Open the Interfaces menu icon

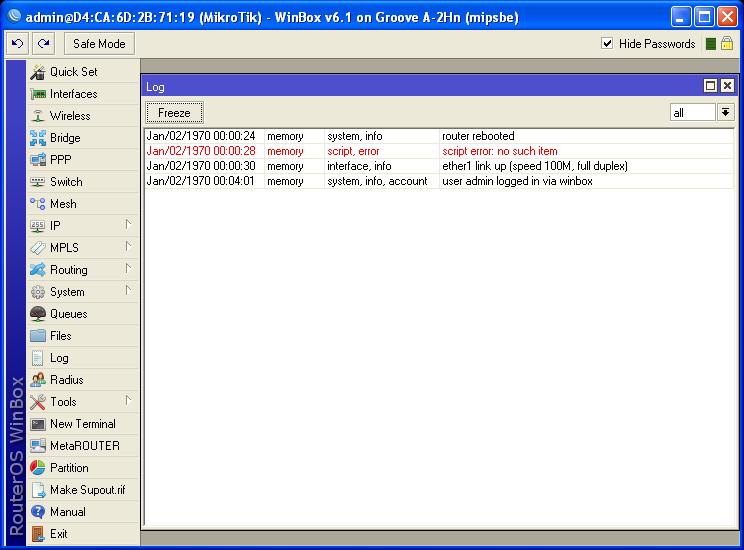[x=38, y=94]
